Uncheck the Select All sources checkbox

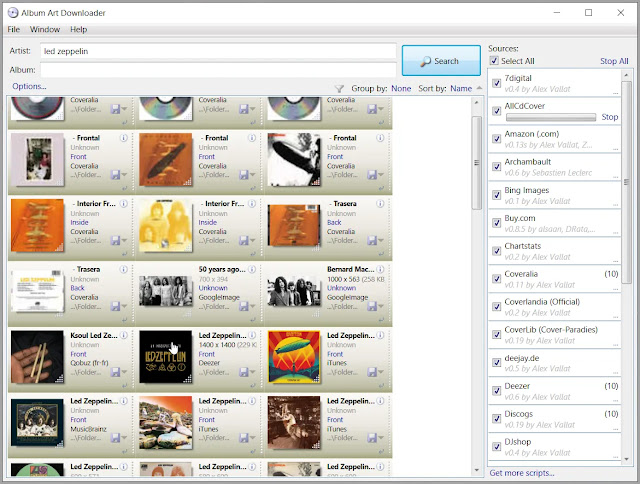point(494,61)
